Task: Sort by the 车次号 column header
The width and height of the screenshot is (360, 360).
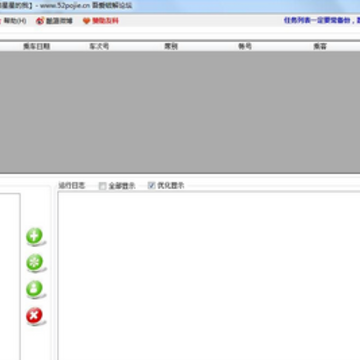Action: (x=99, y=47)
